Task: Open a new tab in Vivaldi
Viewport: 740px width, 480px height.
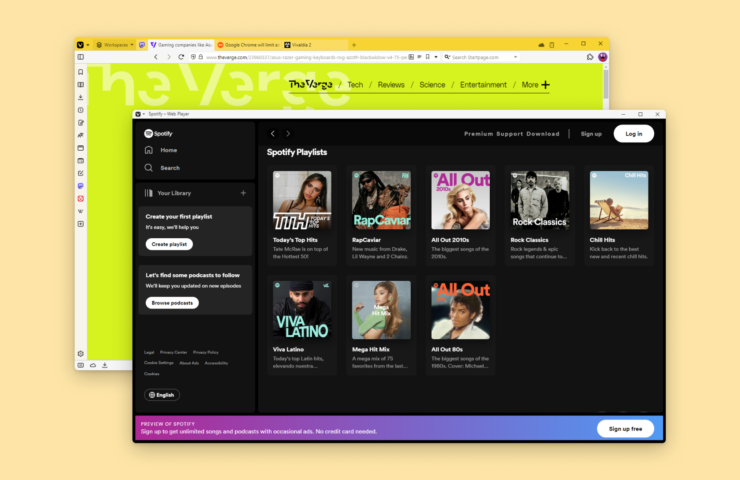Action: coord(354,45)
